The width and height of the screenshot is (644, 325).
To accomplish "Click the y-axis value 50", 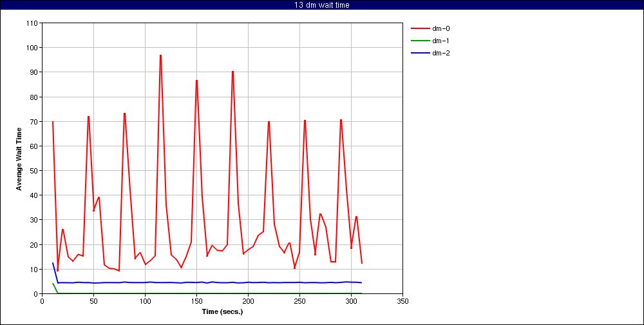I will (x=35, y=171).
